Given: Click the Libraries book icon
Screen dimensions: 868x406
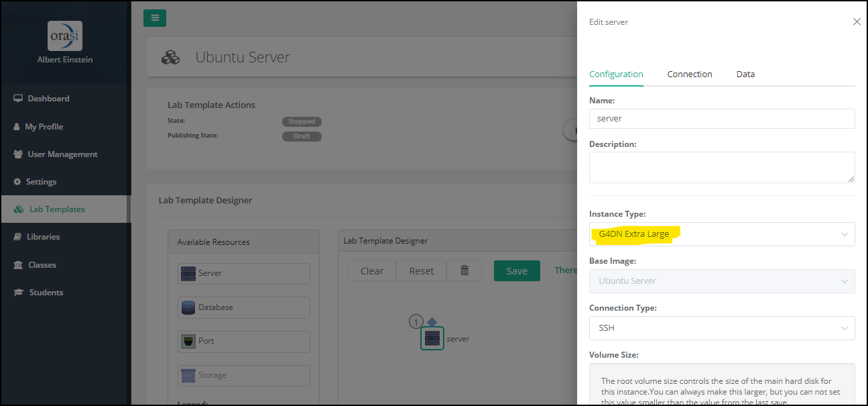Looking at the screenshot, I should point(18,237).
